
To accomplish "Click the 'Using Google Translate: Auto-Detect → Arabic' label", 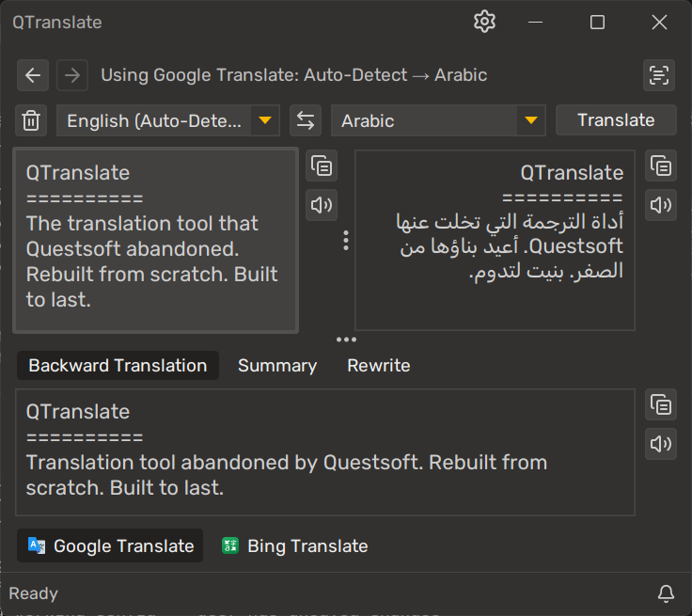I will pos(294,75).
